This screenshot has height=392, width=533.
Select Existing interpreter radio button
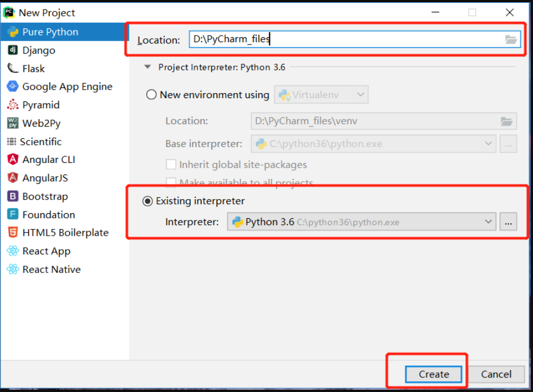[147, 201]
